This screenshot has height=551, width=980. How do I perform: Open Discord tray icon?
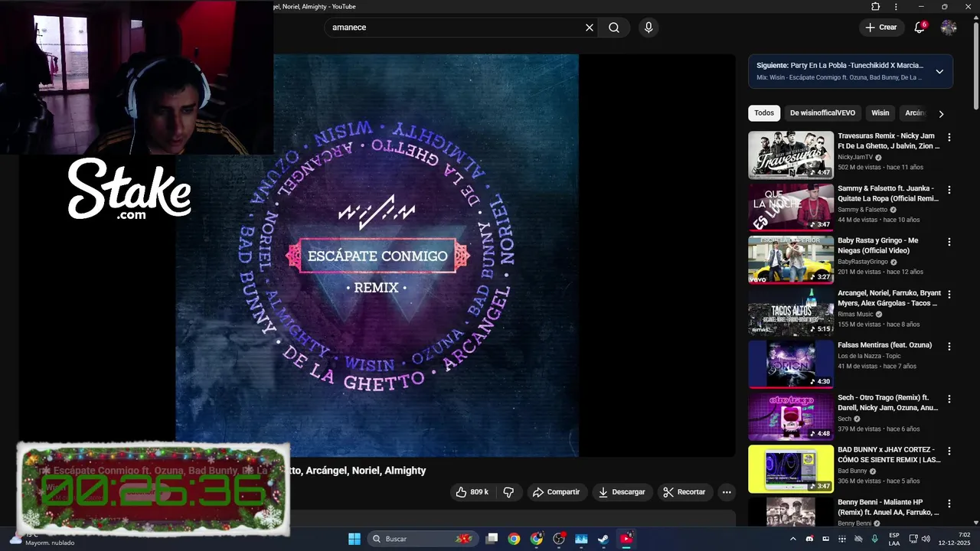809,539
